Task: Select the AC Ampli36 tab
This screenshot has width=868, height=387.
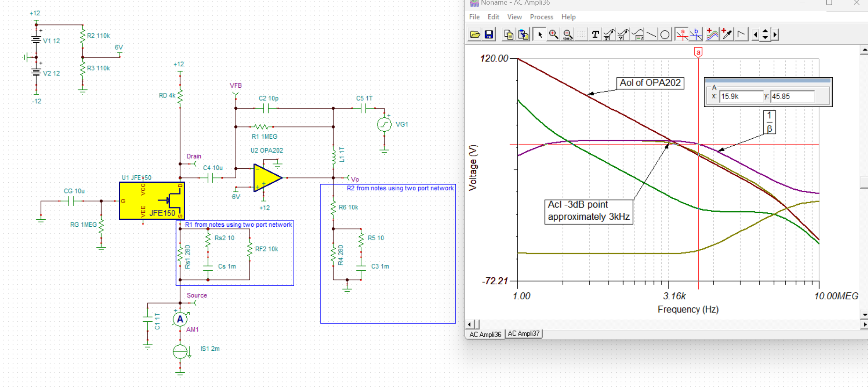Action: click(x=485, y=334)
